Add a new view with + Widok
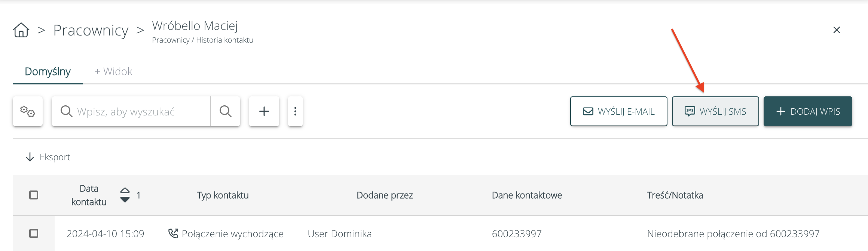The image size is (868, 251). pos(113,71)
